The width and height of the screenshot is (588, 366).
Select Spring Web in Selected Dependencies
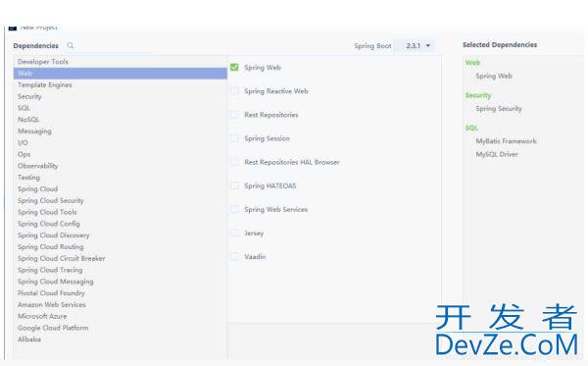(494, 76)
